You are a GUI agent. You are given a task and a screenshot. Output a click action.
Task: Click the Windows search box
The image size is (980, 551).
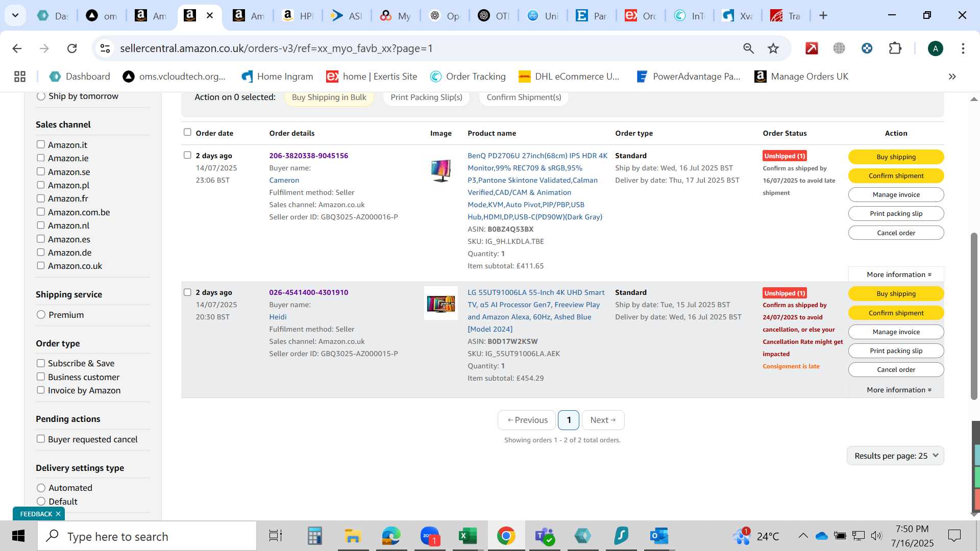pyautogui.click(x=147, y=536)
